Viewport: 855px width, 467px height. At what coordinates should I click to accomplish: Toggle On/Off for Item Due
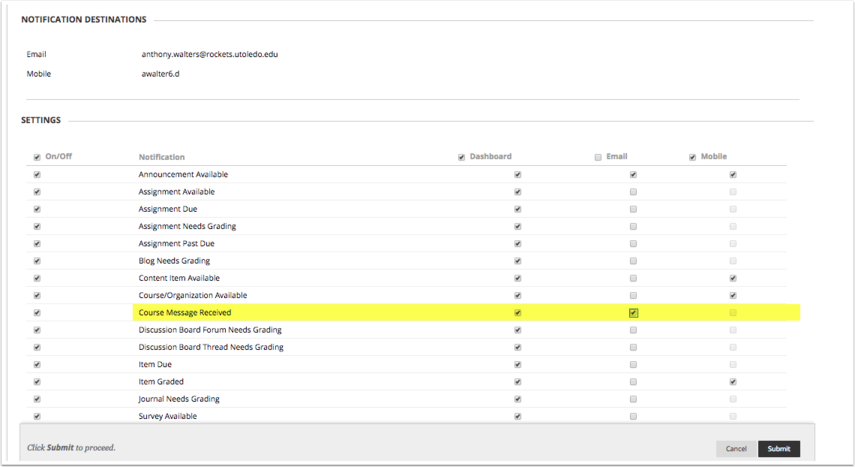(37, 364)
